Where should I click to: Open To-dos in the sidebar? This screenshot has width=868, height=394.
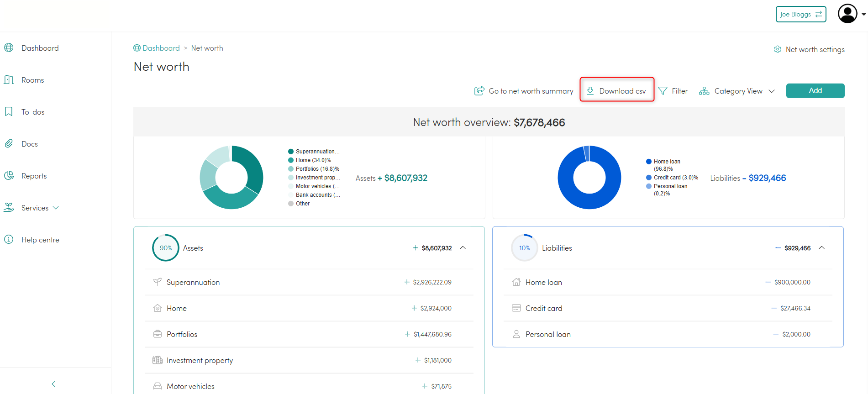[33, 112]
